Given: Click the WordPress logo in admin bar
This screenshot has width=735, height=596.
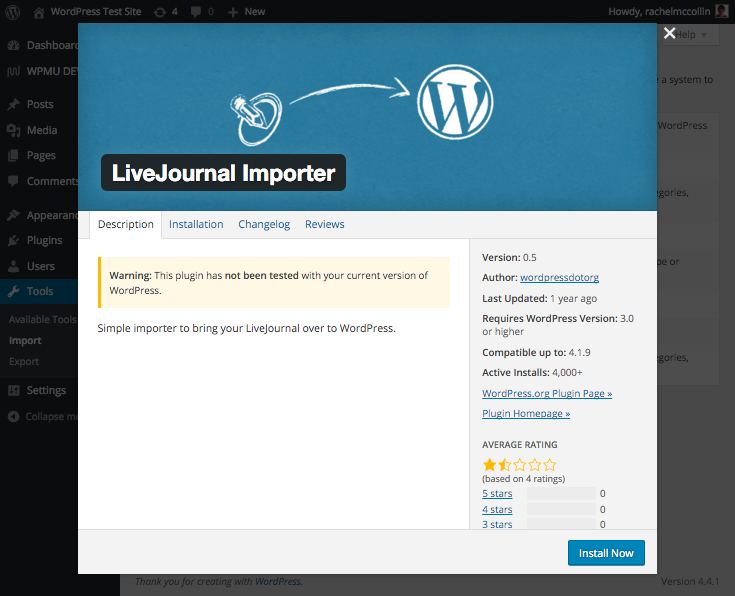Looking at the screenshot, I should [x=13, y=12].
